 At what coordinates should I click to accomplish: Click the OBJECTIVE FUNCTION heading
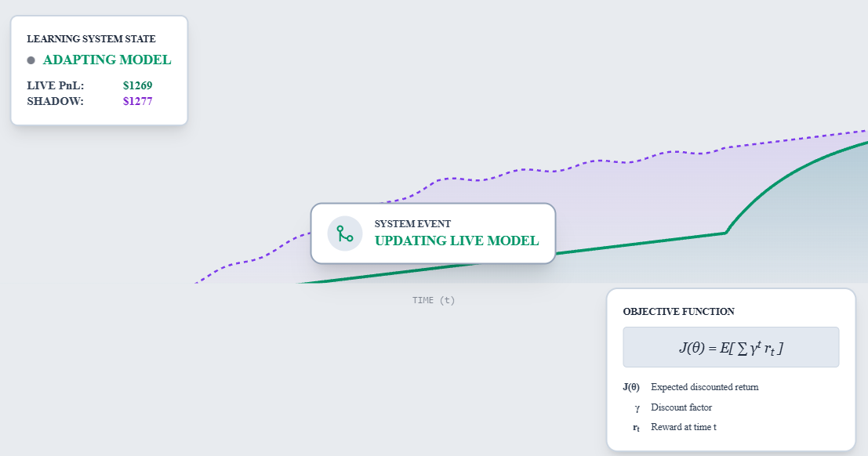click(x=678, y=312)
